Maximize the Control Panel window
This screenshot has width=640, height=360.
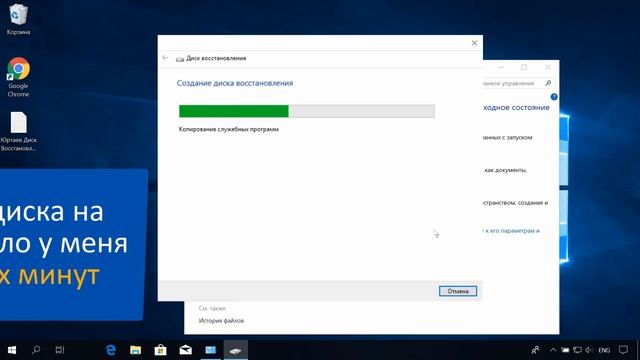[x=524, y=67]
